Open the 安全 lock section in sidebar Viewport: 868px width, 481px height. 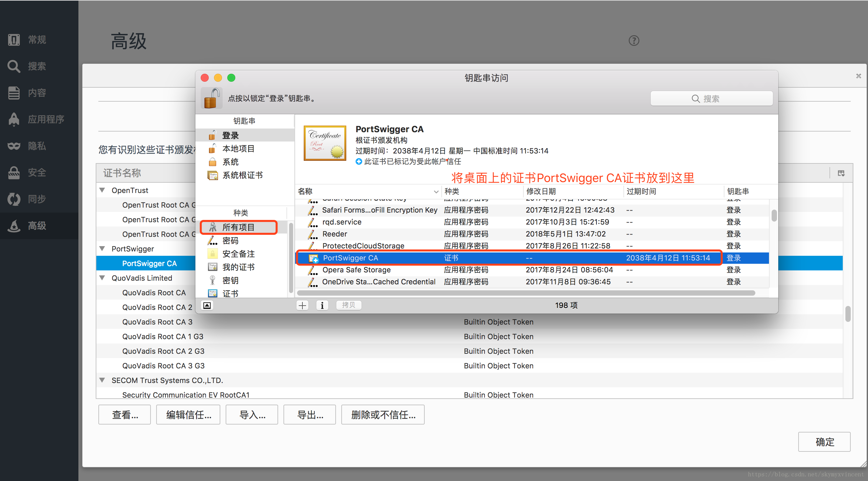tap(14, 172)
